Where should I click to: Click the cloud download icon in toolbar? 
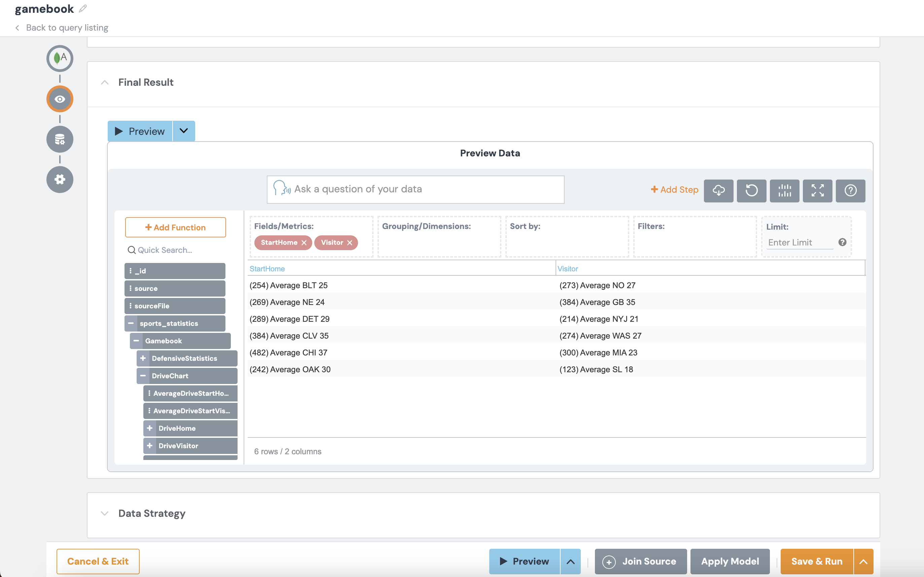pos(718,190)
